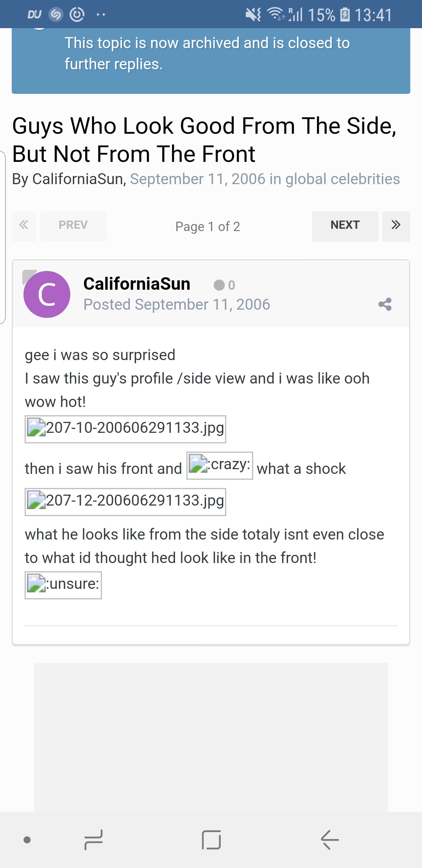Open the Page 1 of 2 selector
The width and height of the screenshot is (422, 868).
click(207, 226)
